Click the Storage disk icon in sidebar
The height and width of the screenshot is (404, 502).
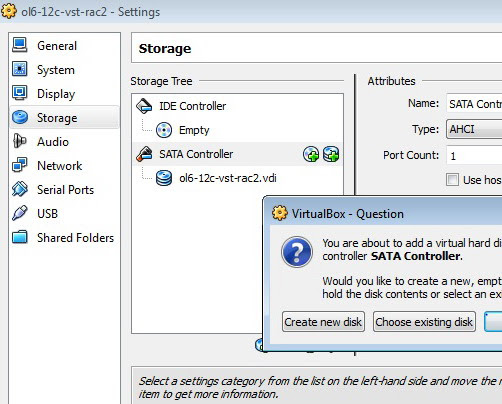(20, 117)
